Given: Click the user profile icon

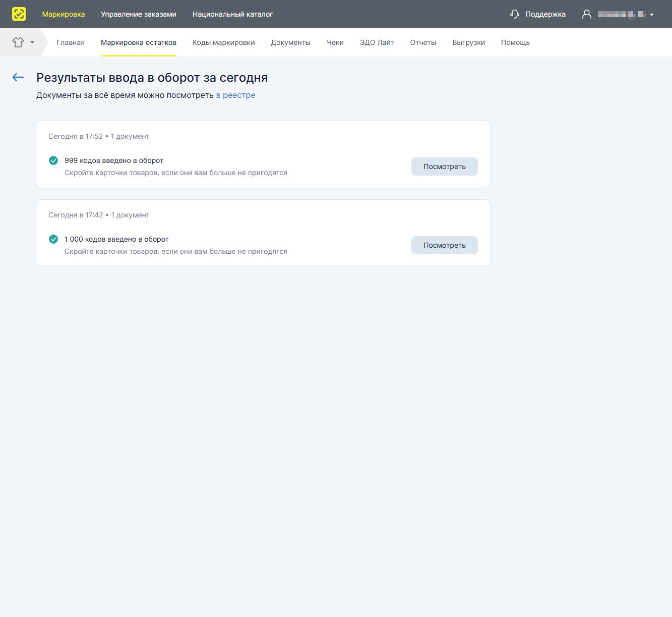Looking at the screenshot, I should [x=587, y=14].
